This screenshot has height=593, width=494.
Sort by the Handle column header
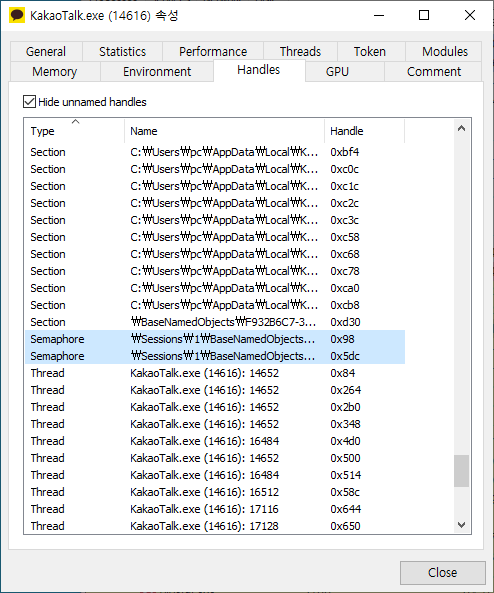tap(365, 131)
